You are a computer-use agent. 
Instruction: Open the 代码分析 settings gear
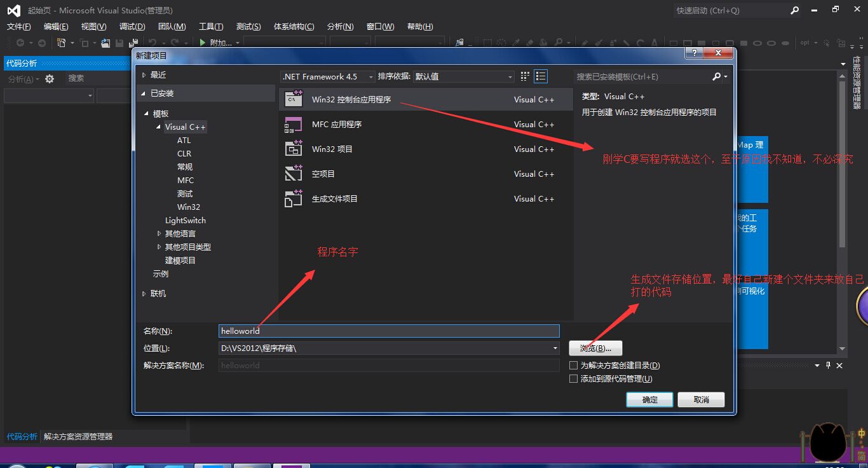click(50, 79)
